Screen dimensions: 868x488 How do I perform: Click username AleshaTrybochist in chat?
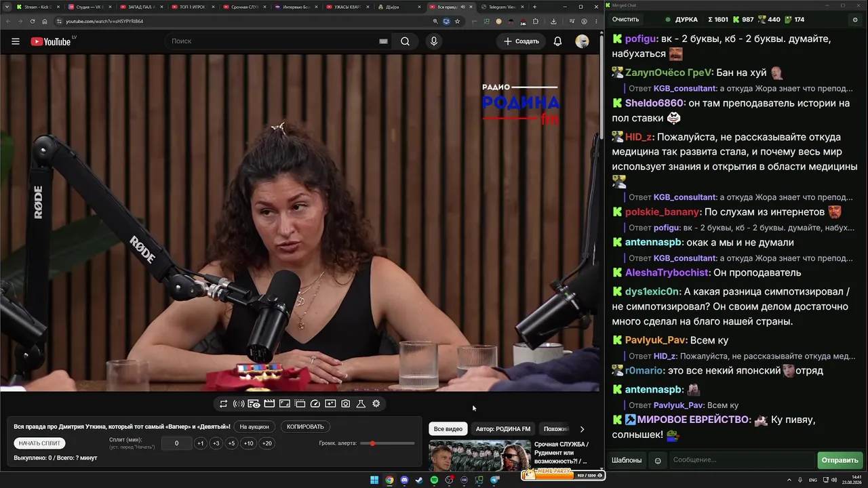click(667, 272)
